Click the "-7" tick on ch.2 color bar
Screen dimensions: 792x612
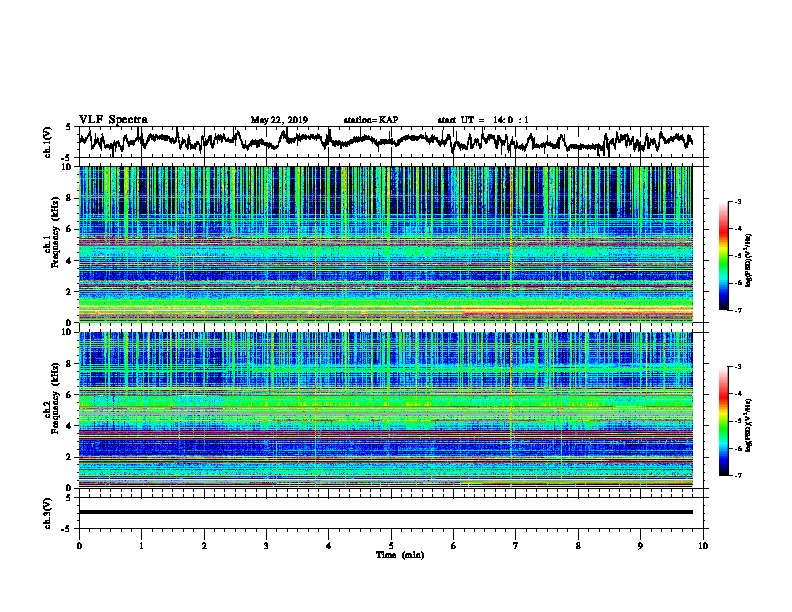(738, 475)
